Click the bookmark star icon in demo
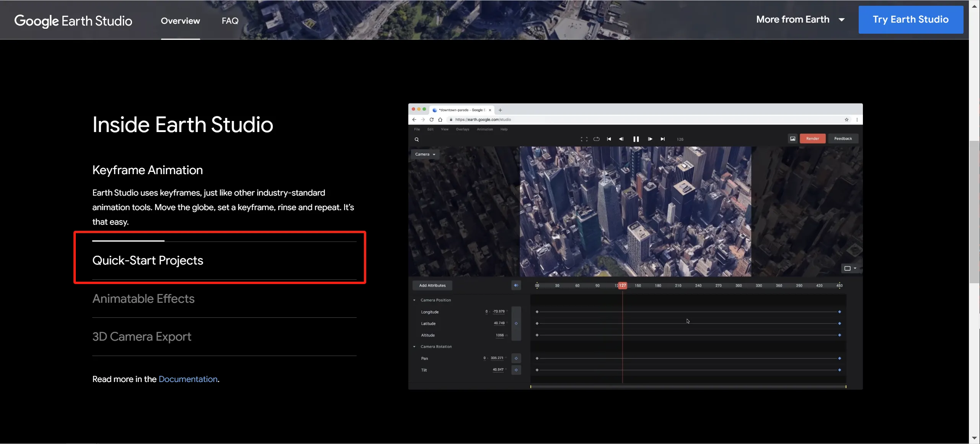 [846, 119]
